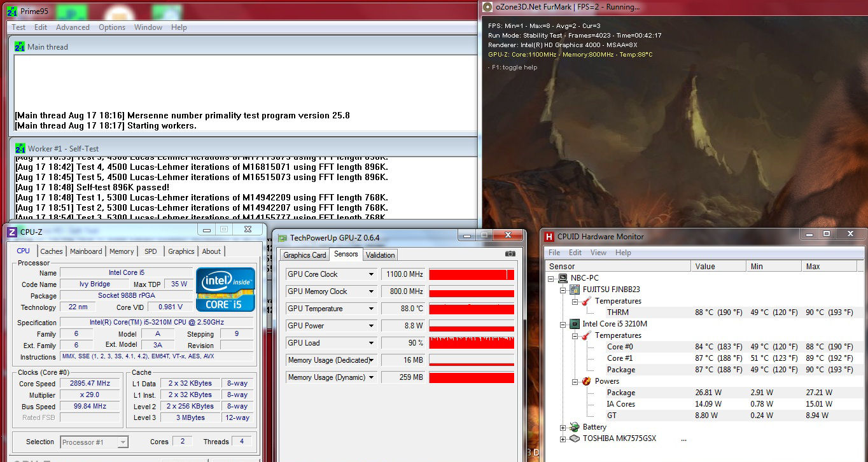868x462 pixels.
Task: Collapse the FUJITSU FJNBB23 node
Action: [x=563, y=290]
